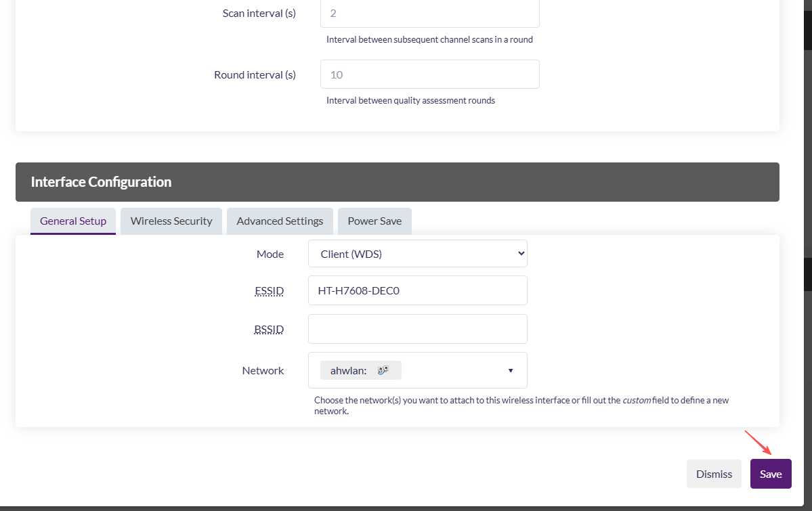This screenshot has width=812, height=511.
Task: Select the ahwlan network chip
Action: (x=360, y=370)
